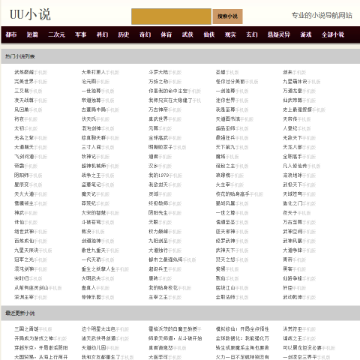Open the novel 牧神记
360x360 pixels.
(89, 156)
